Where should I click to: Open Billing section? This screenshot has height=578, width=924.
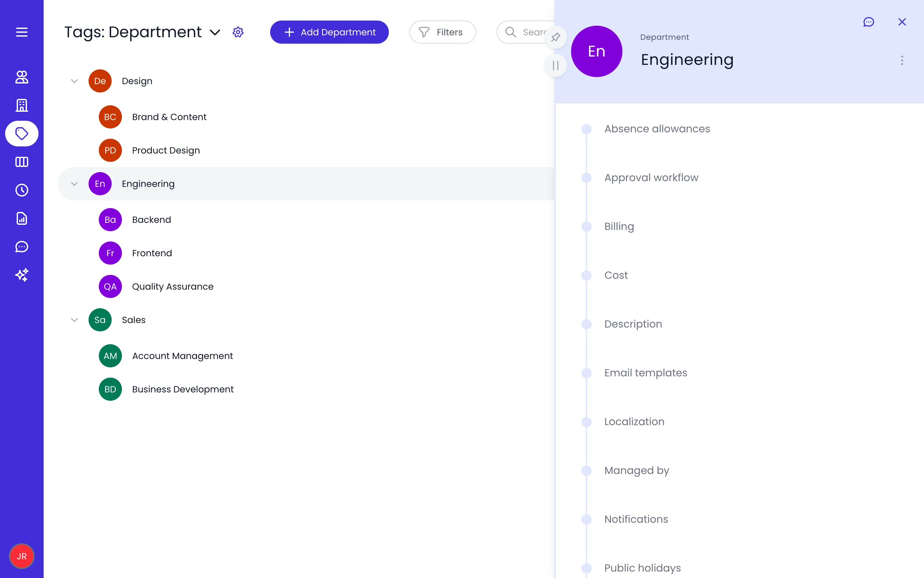[619, 227]
